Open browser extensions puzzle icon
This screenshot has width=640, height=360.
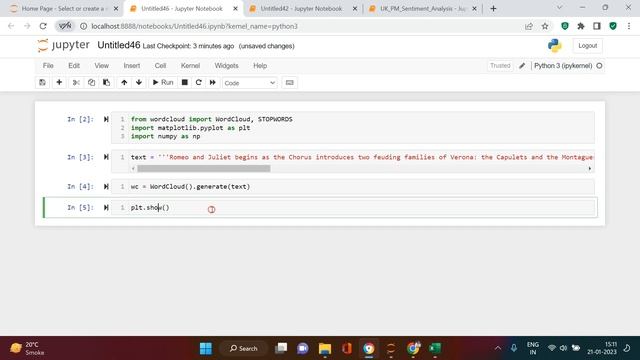click(x=581, y=26)
